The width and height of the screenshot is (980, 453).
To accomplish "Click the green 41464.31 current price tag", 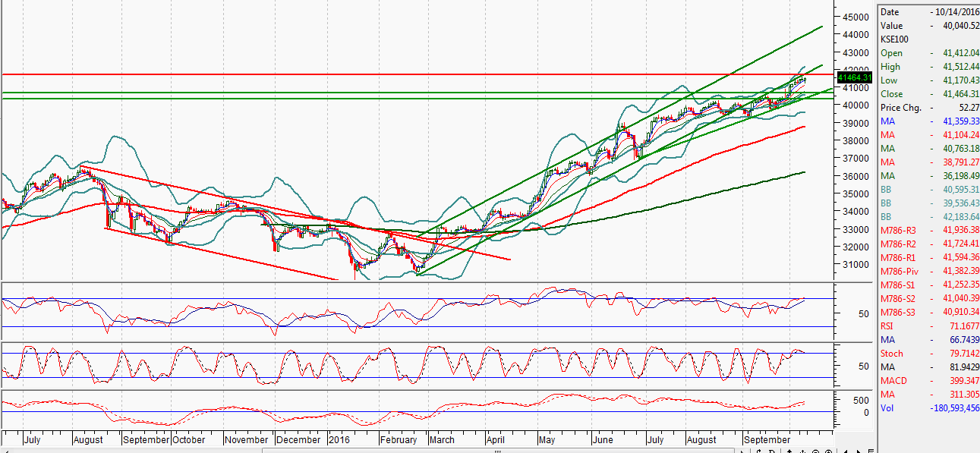I will 855,78.
